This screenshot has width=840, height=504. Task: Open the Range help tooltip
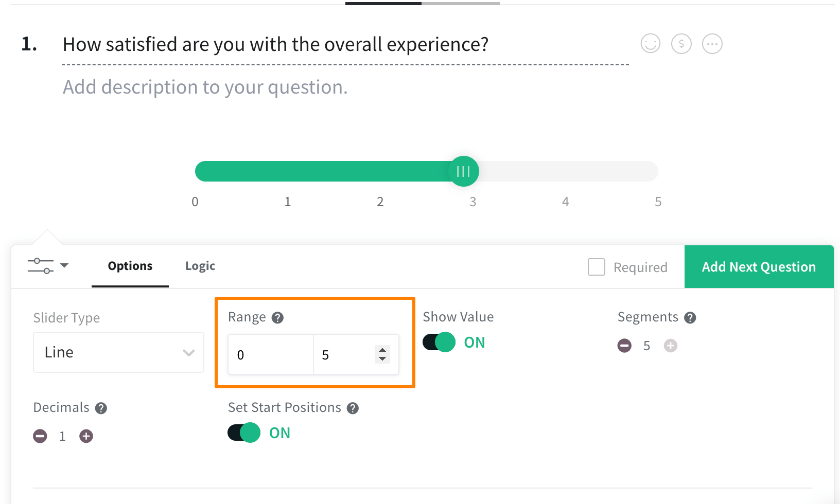coord(278,318)
